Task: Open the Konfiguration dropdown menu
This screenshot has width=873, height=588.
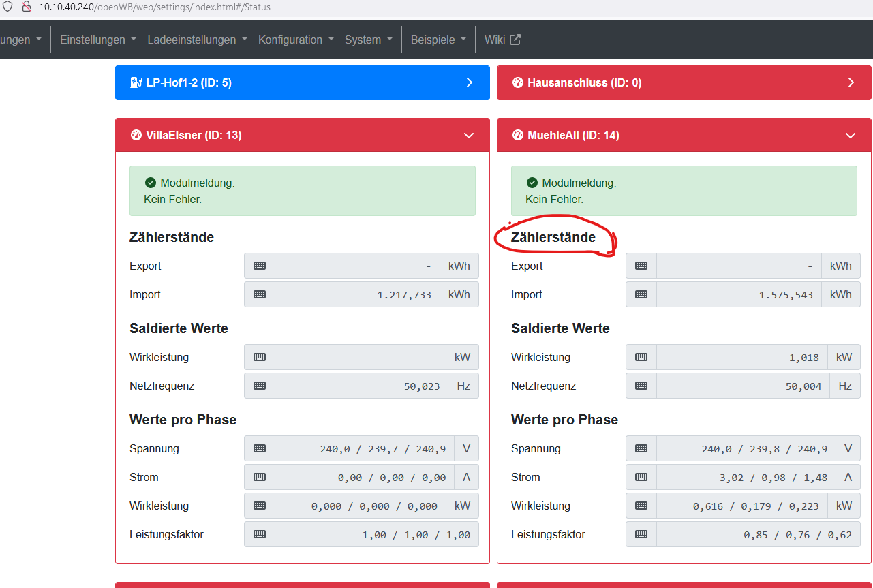Action: coord(296,40)
